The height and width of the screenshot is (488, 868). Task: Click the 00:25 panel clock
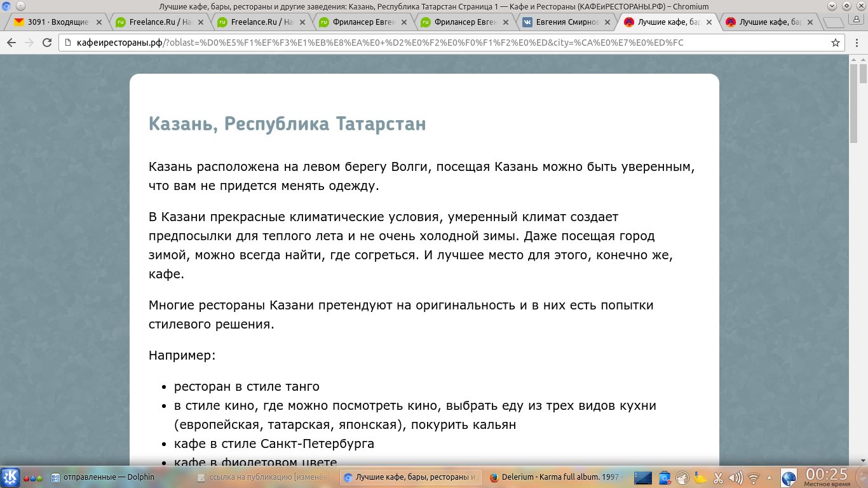827,477
